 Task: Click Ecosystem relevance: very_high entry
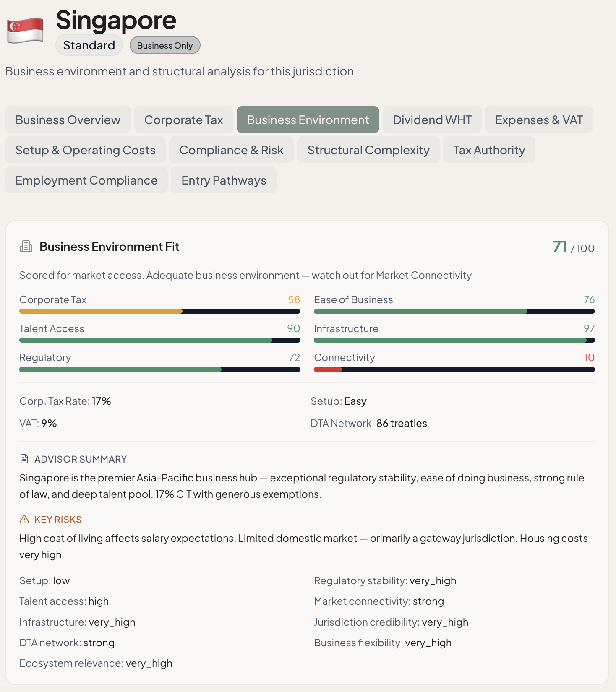[96, 663]
